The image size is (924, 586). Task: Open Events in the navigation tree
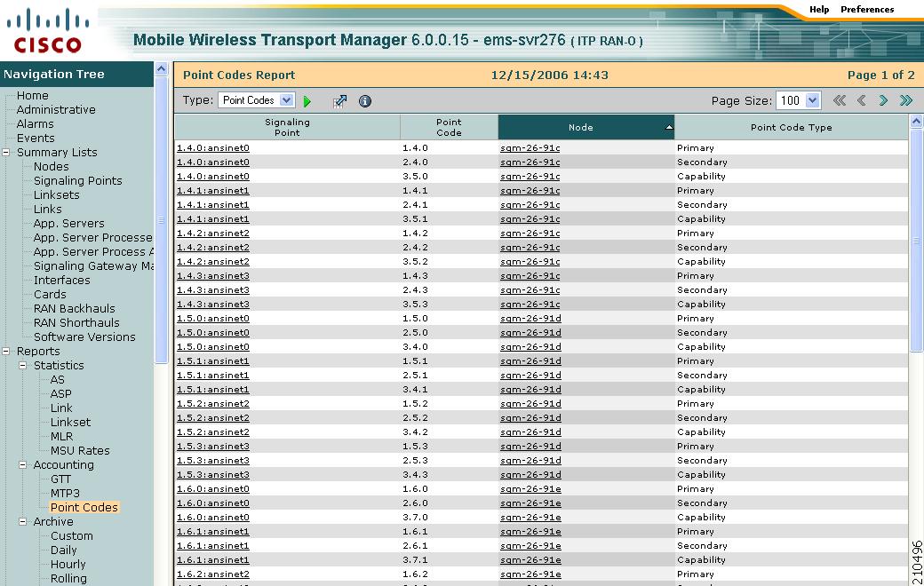(x=36, y=138)
